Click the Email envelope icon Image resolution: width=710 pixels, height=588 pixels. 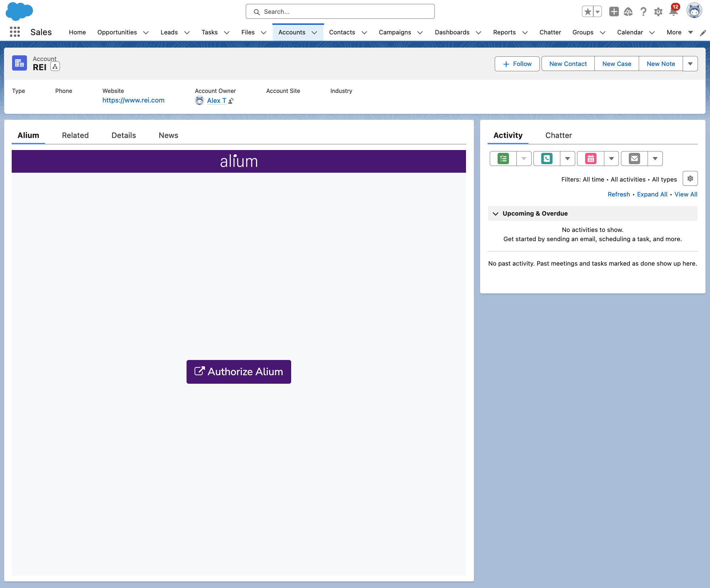634,159
